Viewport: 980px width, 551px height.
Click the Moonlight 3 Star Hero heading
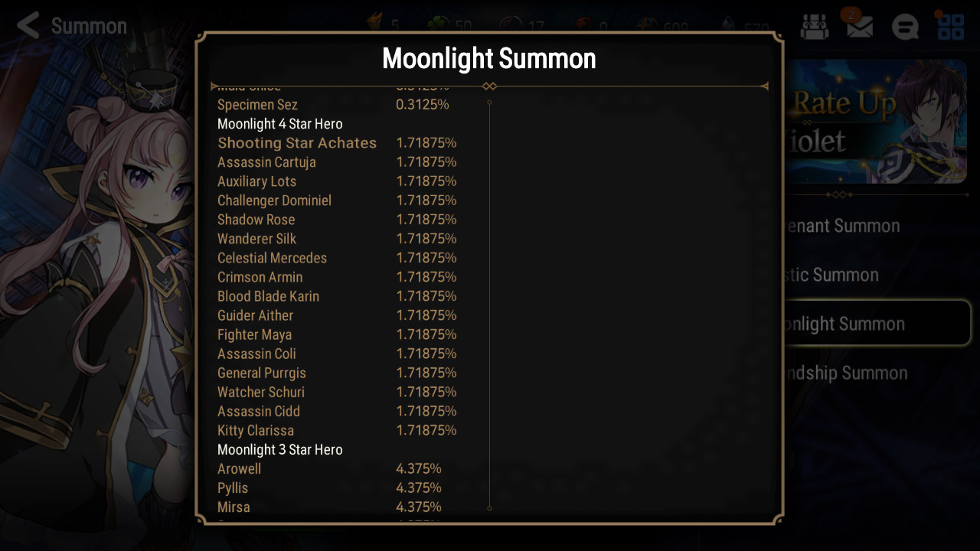(x=280, y=449)
